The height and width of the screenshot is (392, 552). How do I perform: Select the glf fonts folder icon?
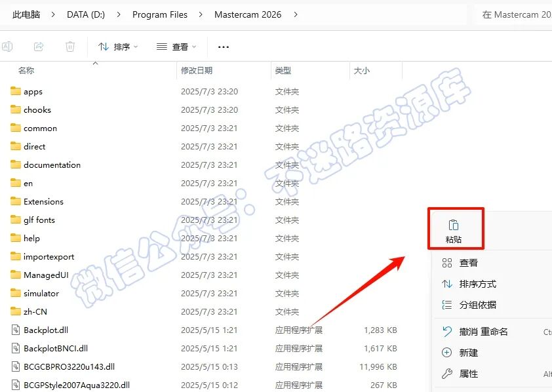[x=16, y=220]
